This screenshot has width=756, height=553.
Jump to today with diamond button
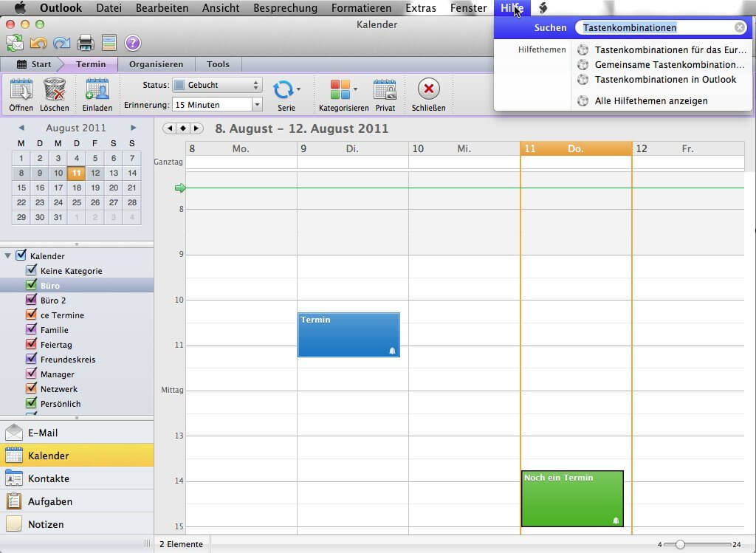pos(183,128)
